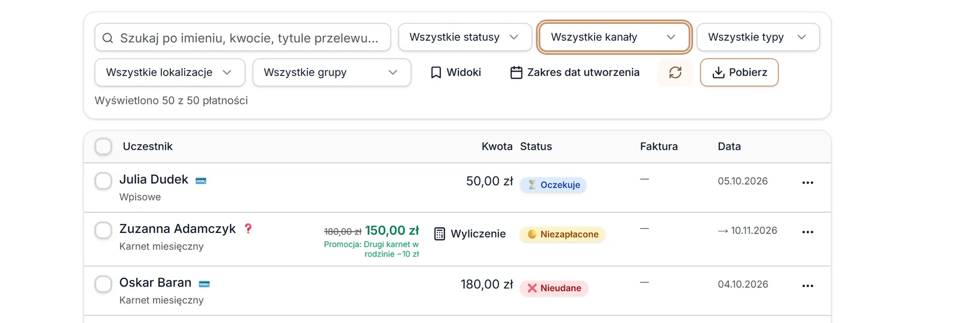Click the card icon next to Oskar Baran
Viewport: 980px width, 323px height.
[204, 284]
